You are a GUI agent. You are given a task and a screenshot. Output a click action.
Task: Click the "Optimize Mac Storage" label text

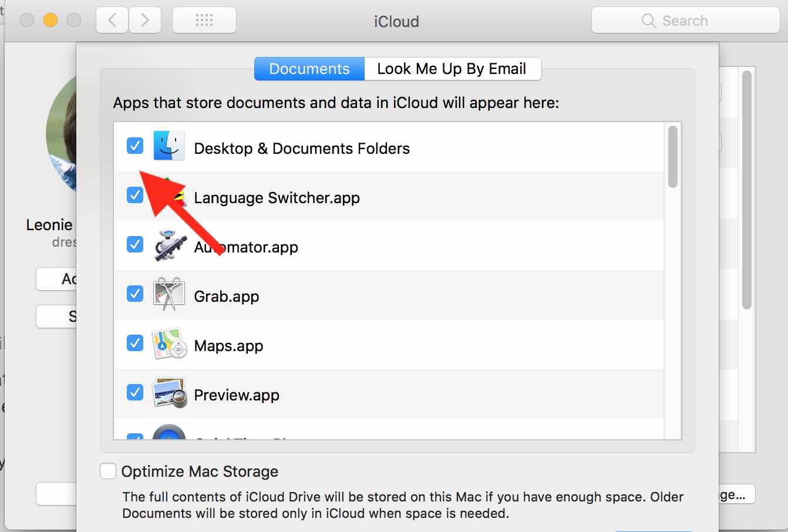(200, 472)
